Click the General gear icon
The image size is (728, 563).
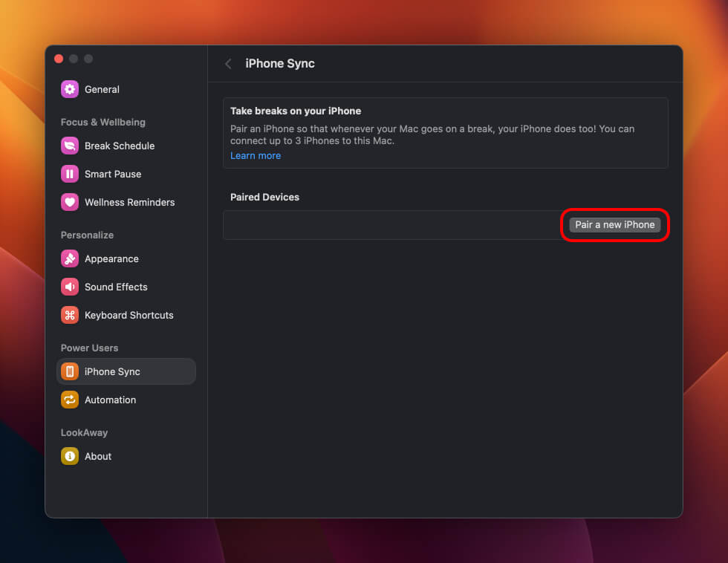pyautogui.click(x=70, y=89)
